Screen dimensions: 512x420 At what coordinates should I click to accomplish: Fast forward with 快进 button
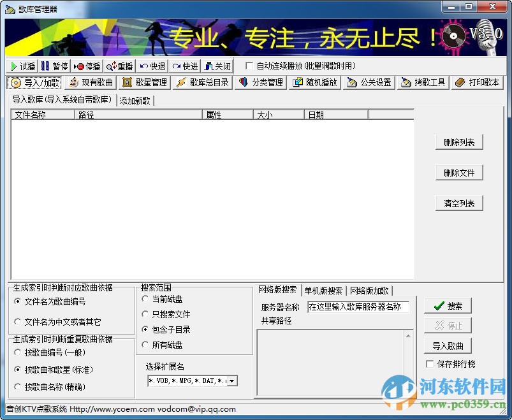click(x=185, y=66)
